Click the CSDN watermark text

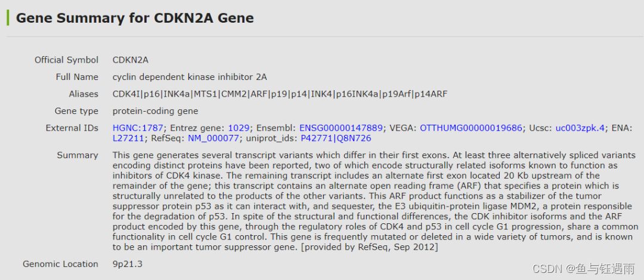583,269
